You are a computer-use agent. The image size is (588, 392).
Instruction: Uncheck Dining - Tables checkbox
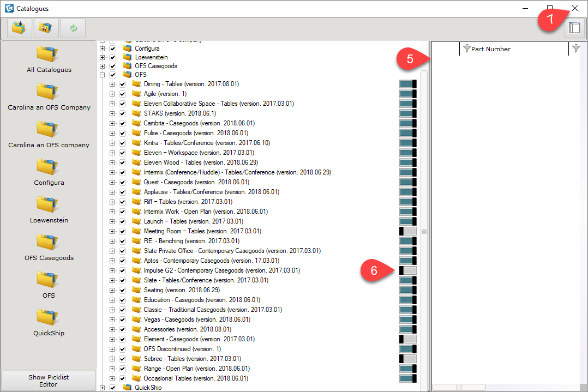122,84
